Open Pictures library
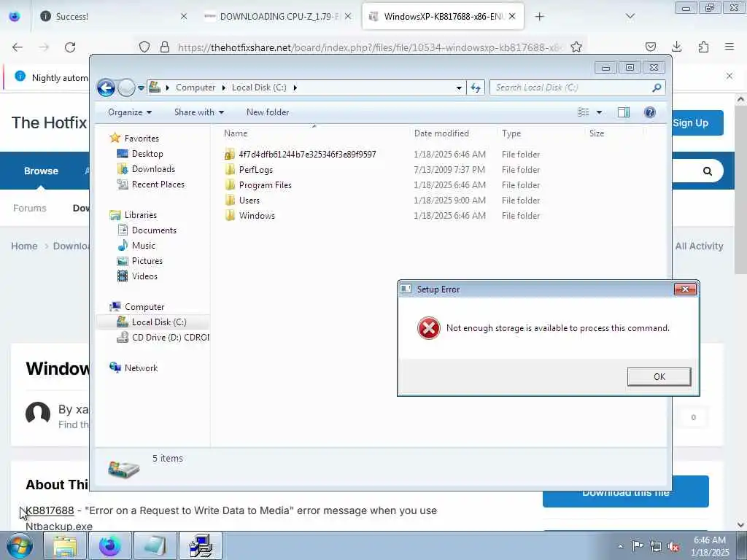The height and width of the screenshot is (560, 747). point(147,261)
